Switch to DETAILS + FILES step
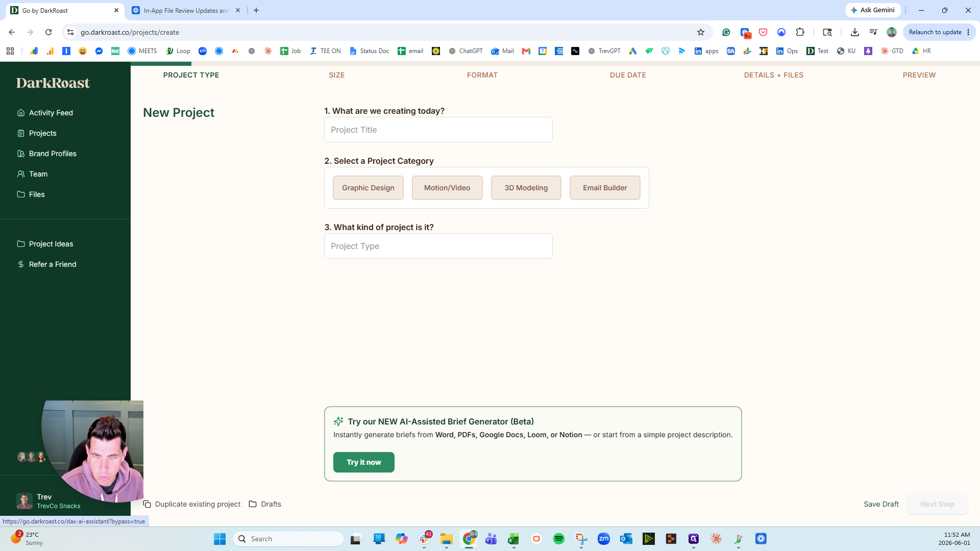 coord(773,75)
